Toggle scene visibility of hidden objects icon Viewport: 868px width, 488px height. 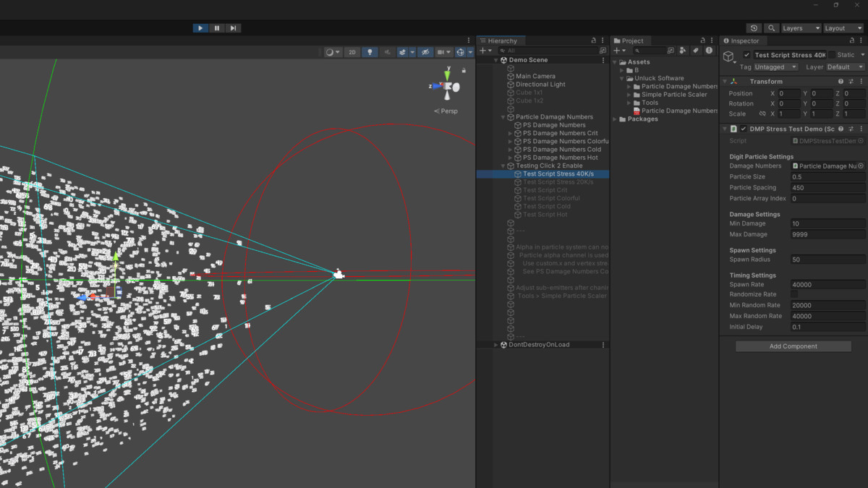[x=425, y=52]
